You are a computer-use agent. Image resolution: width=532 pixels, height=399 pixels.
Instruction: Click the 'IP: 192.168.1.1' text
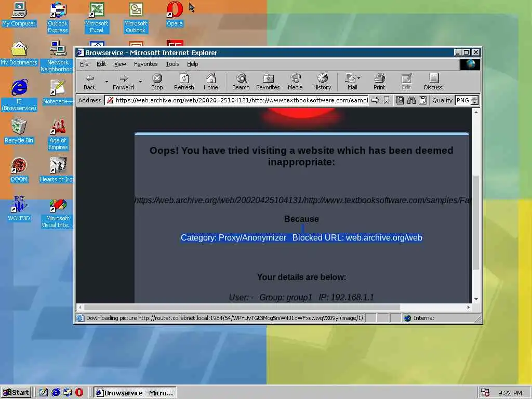click(346, 298)
